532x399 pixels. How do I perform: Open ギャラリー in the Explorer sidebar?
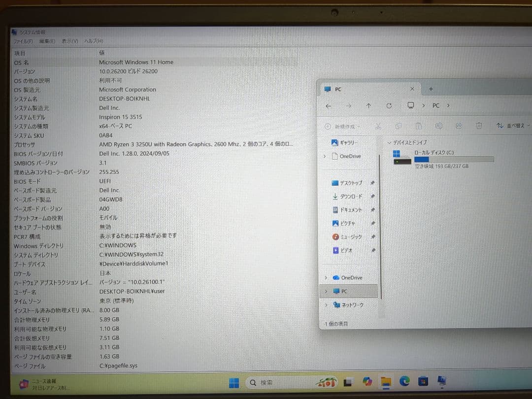tap(344, 143)
